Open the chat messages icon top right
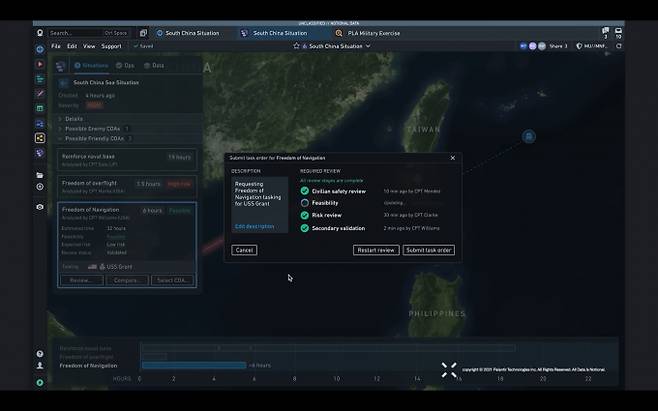The width and height of the screenshot is (658, 411). pos(605,31)
